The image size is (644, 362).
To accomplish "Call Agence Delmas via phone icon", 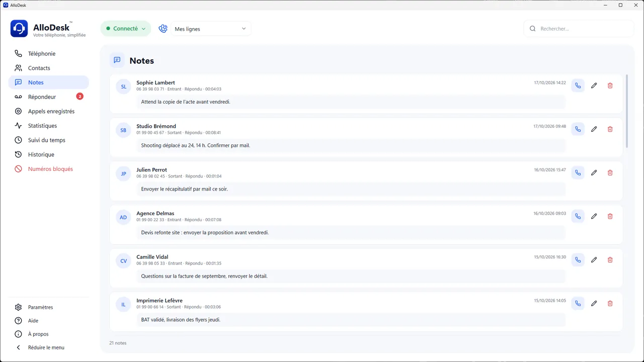I will coord(578,216).
